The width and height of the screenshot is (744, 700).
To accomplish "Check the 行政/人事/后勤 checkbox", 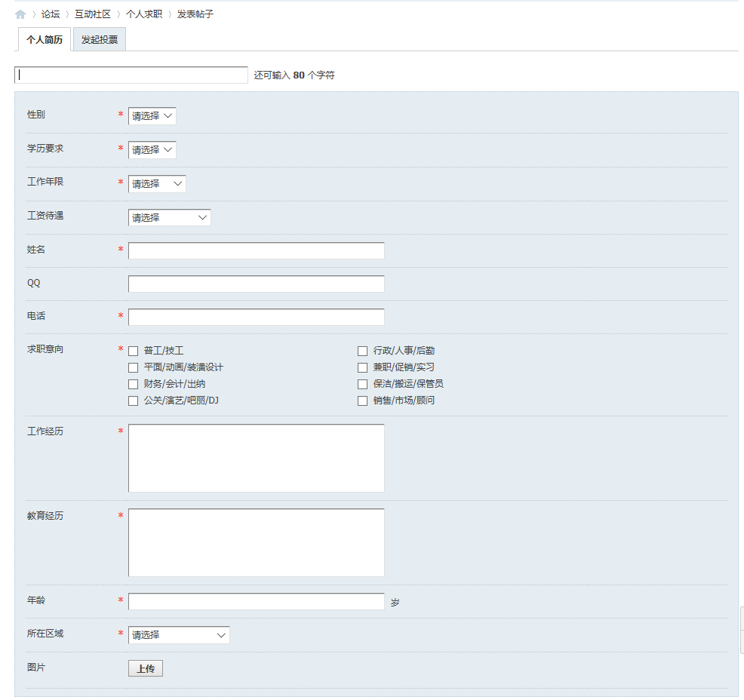I will click(362, 351).
